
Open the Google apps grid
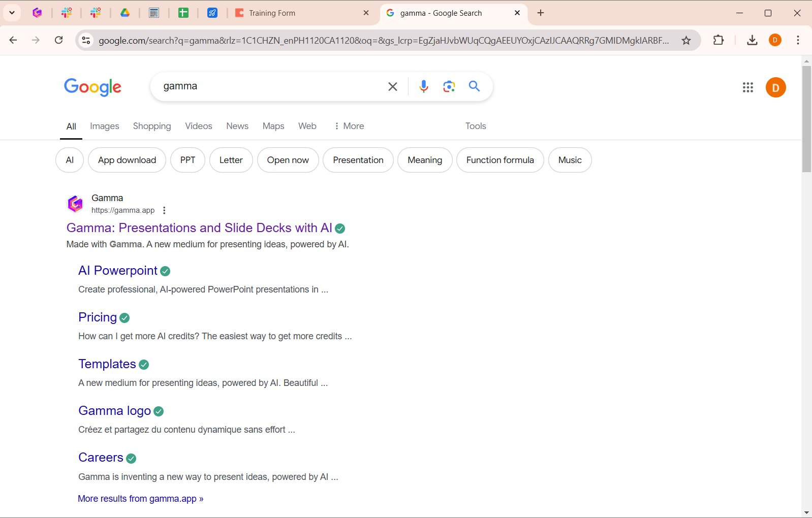coord(747,87)
